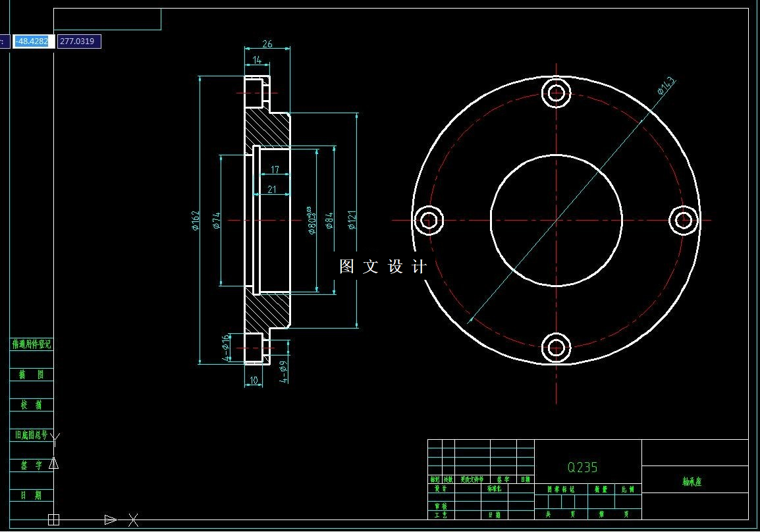Click the 处数 cell in title block
This screenshot has width=760, height=532.
pos(448,480)
